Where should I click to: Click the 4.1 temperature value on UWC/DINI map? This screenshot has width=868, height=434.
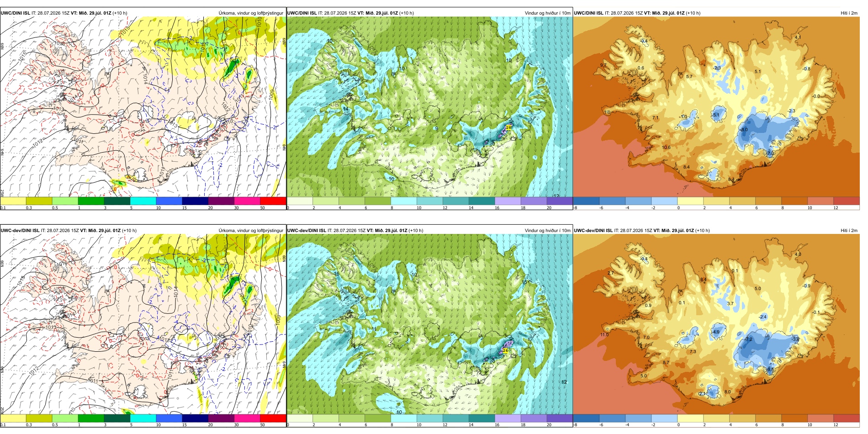point(798,37)
